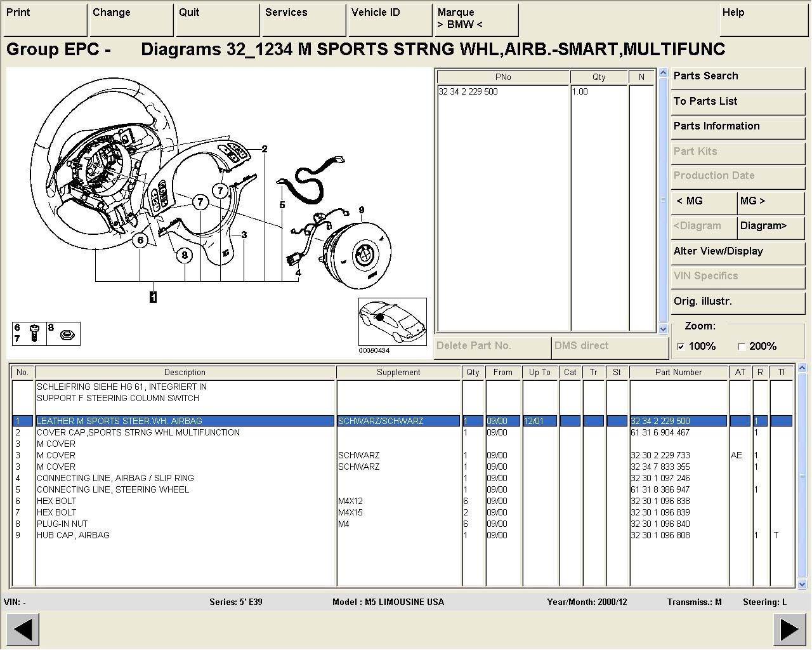The width and height of the screenshot is (812, 650).
Task: Click the From column header
Action: [x=503, y=373]
